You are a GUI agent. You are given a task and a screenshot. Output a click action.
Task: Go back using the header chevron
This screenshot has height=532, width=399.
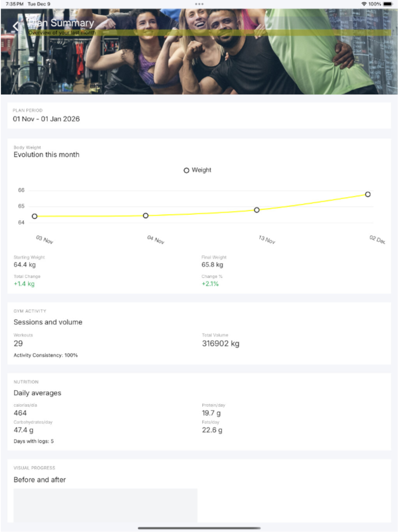[x=16, y=26]
